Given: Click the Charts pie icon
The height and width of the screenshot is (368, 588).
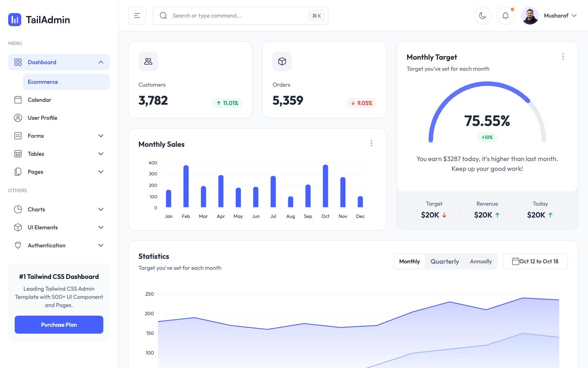Looking at the screenshot, I should click(18, 209).
